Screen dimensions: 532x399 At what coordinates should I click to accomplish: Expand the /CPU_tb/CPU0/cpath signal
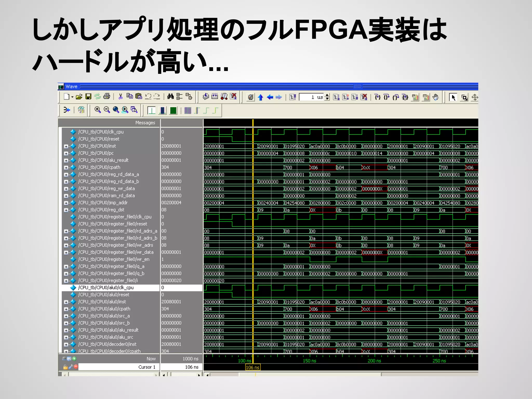(66, 168)
